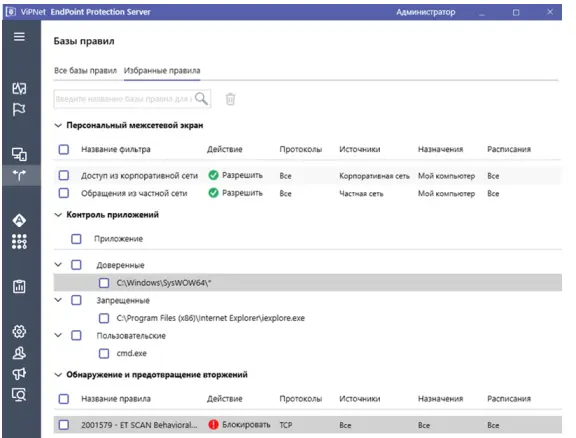
Task: Open the megaphone notifications icon
Action: (19, 374)
